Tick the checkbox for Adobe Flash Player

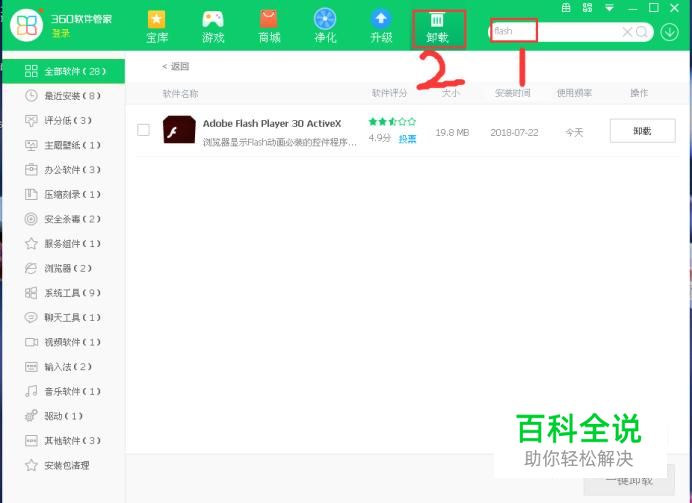click(143, 130)
